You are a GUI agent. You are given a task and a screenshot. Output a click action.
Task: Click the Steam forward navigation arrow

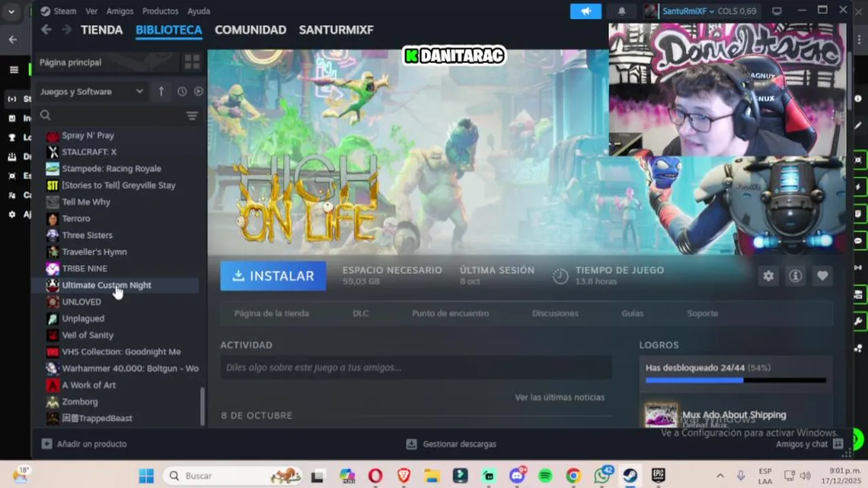tap(66, 29)
